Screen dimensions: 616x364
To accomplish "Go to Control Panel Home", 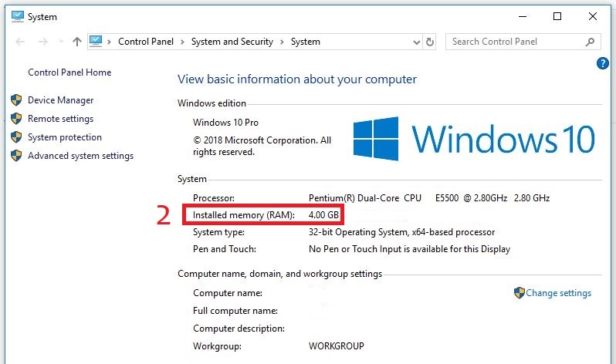I will (69, 72).
